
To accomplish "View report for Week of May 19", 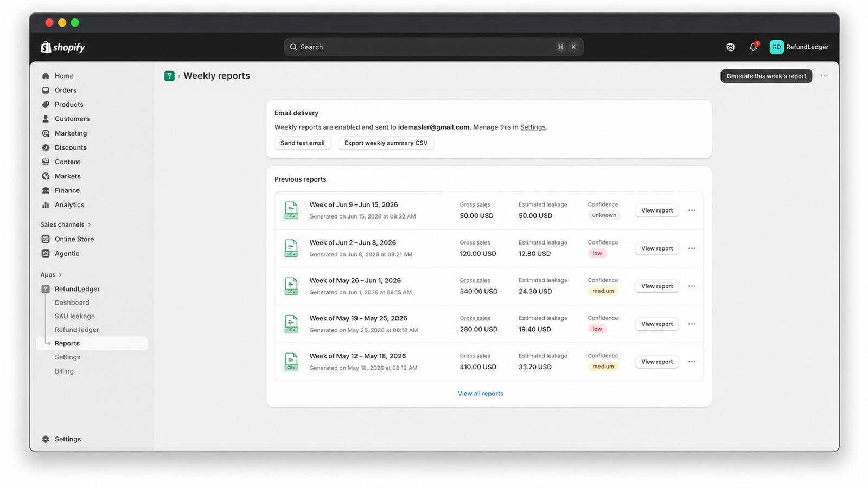I will click(657, 324).
